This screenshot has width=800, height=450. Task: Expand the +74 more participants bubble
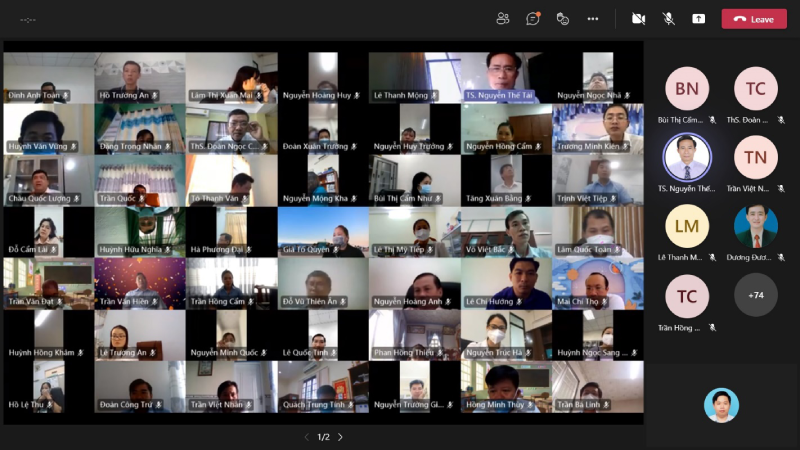click(755, 295)
